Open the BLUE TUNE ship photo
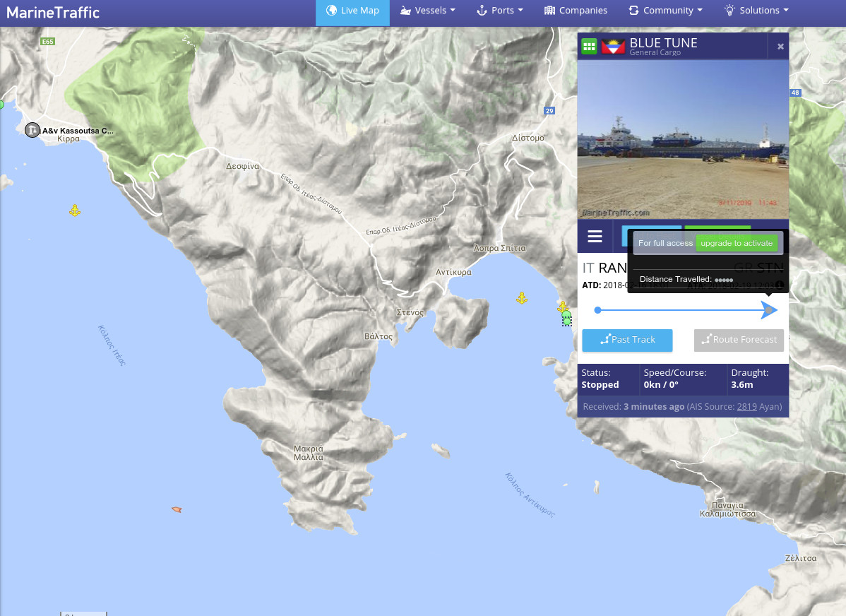The image size is (846, 616). 683,139
